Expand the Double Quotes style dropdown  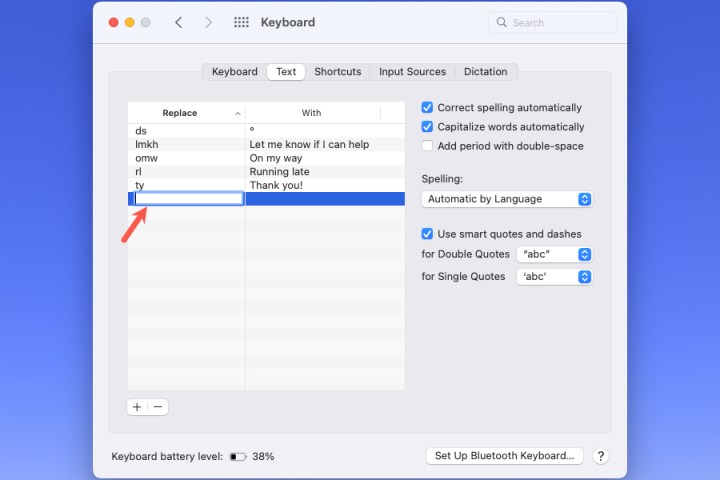click(554, 254)
